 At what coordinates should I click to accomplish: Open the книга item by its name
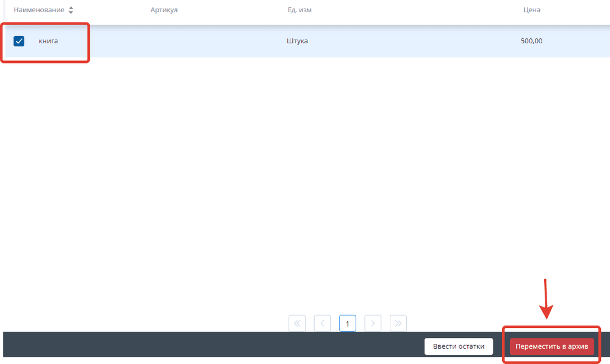pos(48,41)
